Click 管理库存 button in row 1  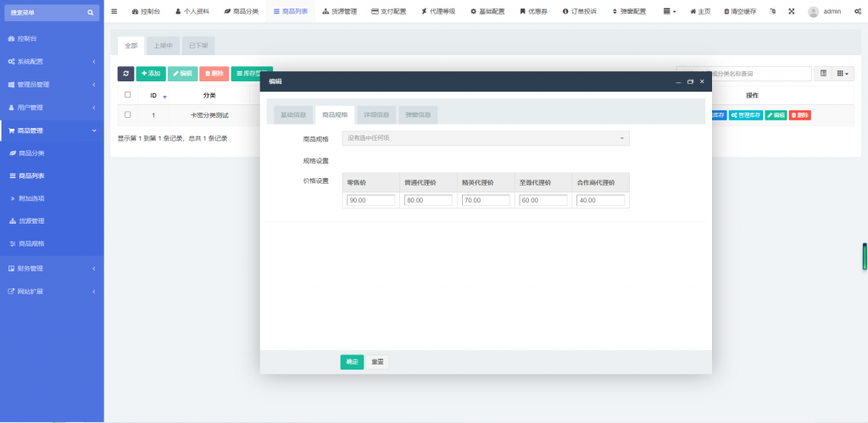746,115
